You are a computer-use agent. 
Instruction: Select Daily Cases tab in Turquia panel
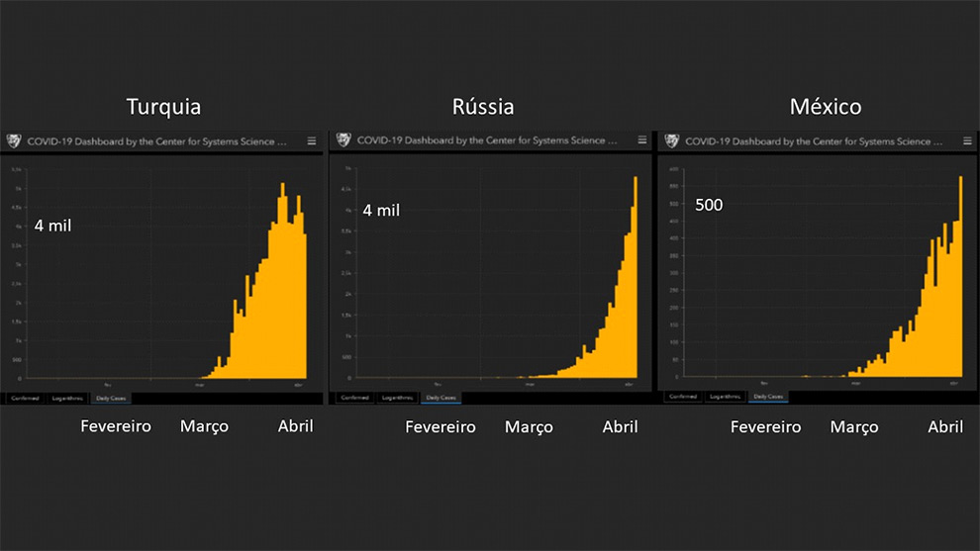(x=111, y=398)
